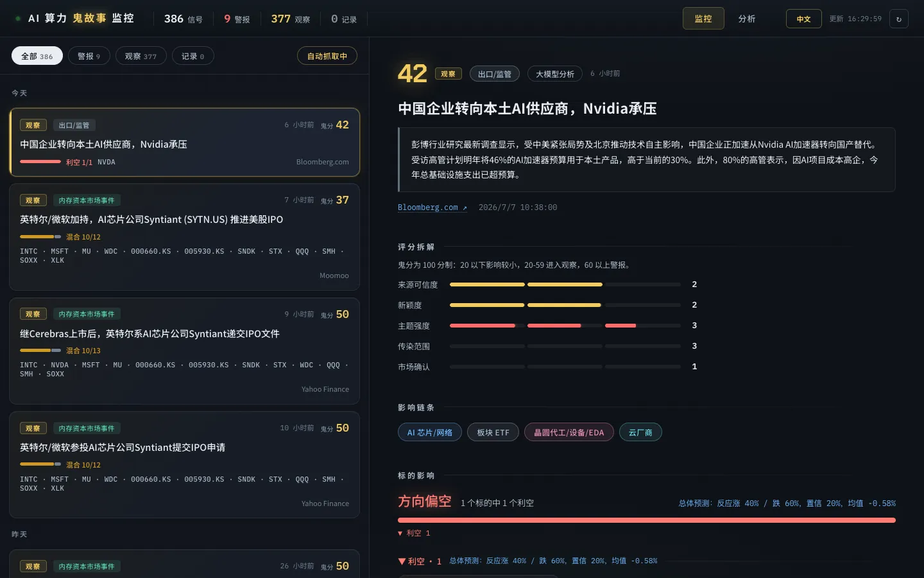Viewport: 924px width, 578px height.
Task: Click the 内存资本市场事件 tag on the Moomoo card
Action: pos(87,200)
